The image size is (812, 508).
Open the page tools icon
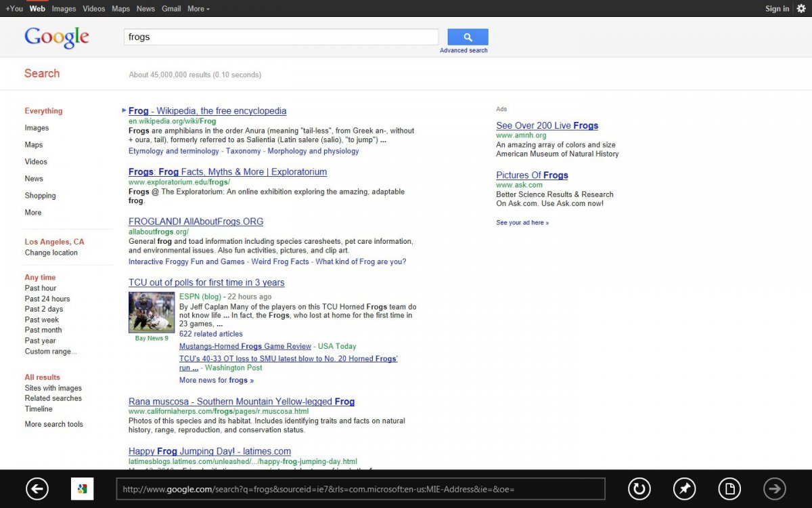(x=729, y=488)
